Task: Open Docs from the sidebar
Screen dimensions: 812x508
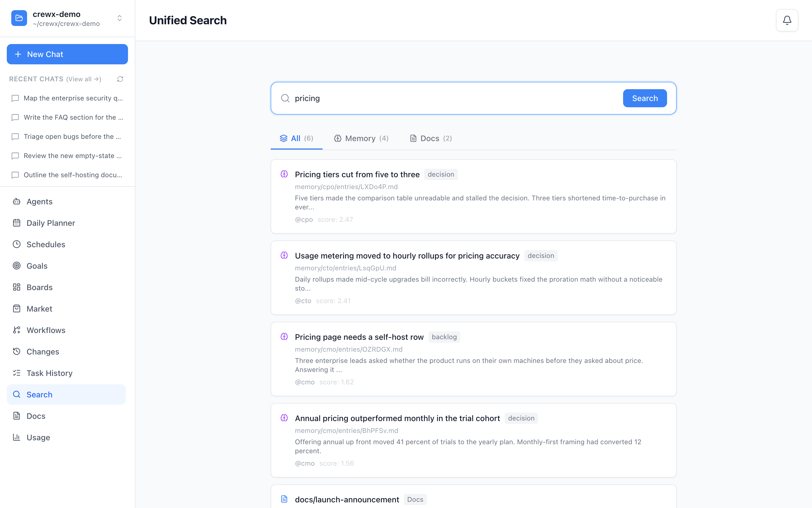Action: (66, 416)
